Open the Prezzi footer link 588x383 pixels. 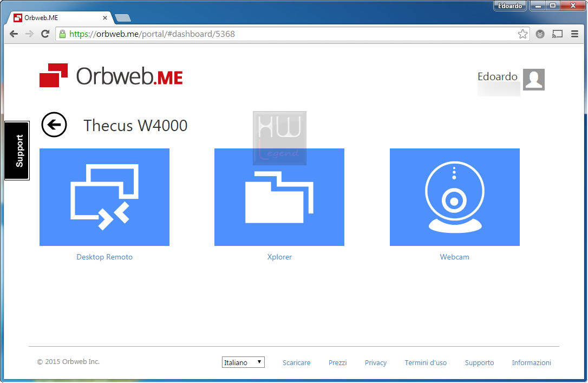(337, 363)
